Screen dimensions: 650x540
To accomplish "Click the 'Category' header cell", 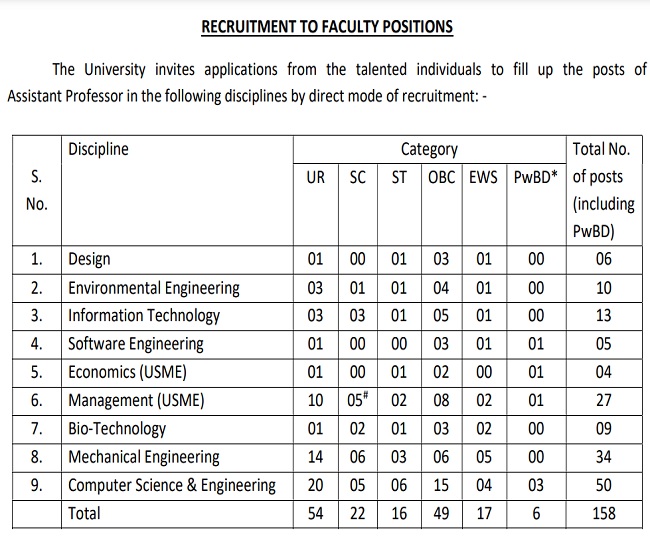I will [x=429, y=150].
